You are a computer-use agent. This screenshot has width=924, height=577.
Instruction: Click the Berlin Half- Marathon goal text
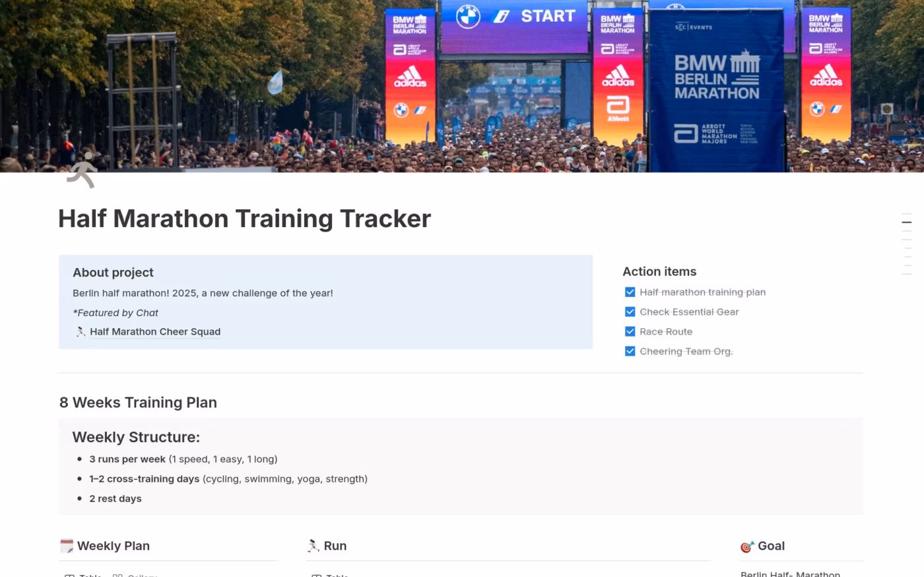tap(789, 573)
